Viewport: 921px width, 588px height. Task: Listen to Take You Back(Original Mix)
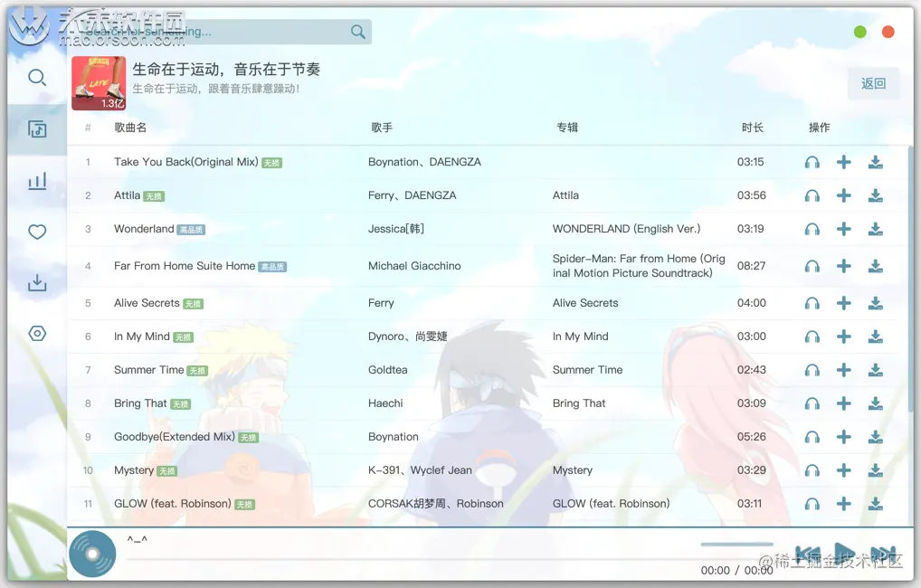812,162
